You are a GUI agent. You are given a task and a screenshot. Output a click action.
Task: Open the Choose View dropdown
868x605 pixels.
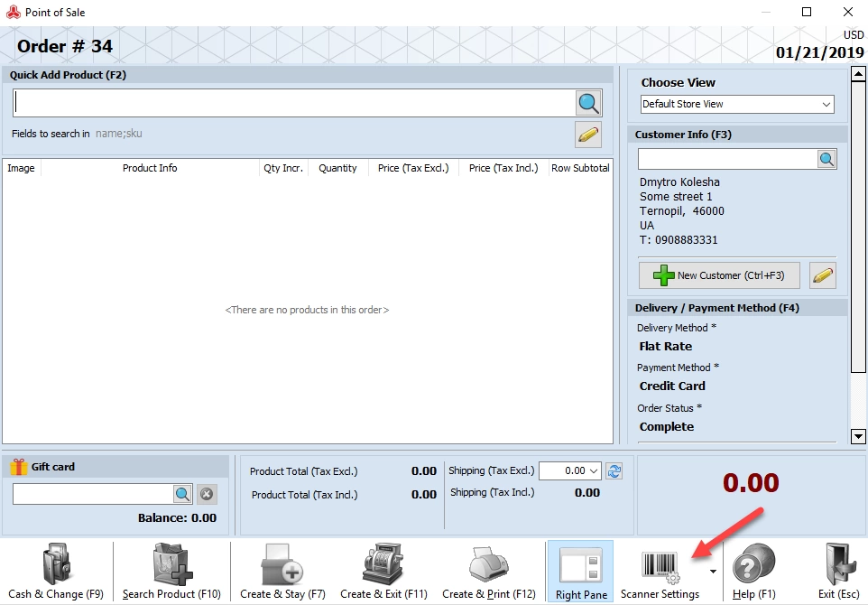(x=737, y=104)
